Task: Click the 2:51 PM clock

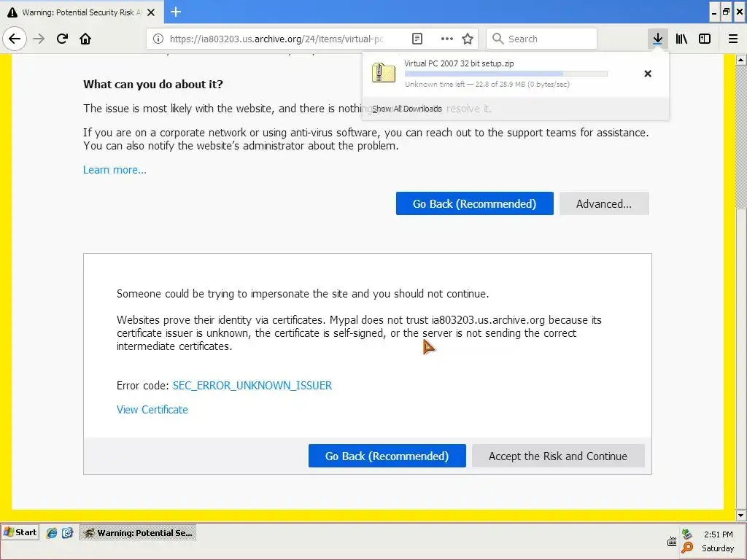Action: 719,534
